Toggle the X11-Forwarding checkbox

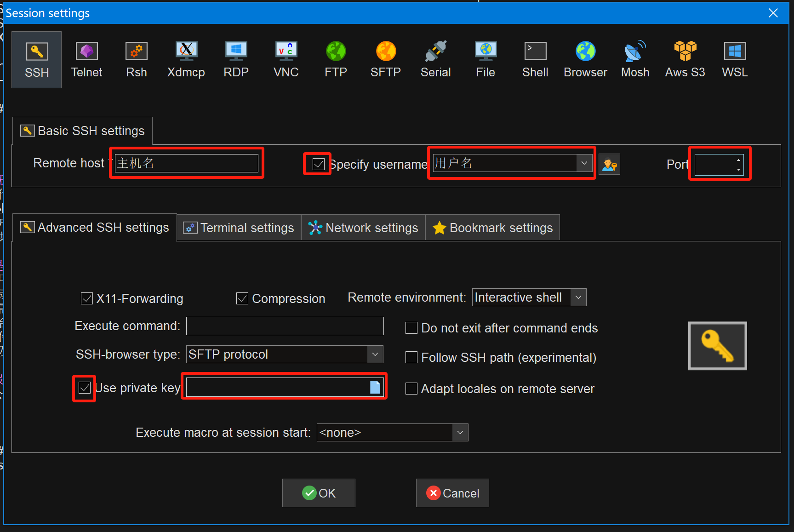pyautogui.click(x=87, y=298)
